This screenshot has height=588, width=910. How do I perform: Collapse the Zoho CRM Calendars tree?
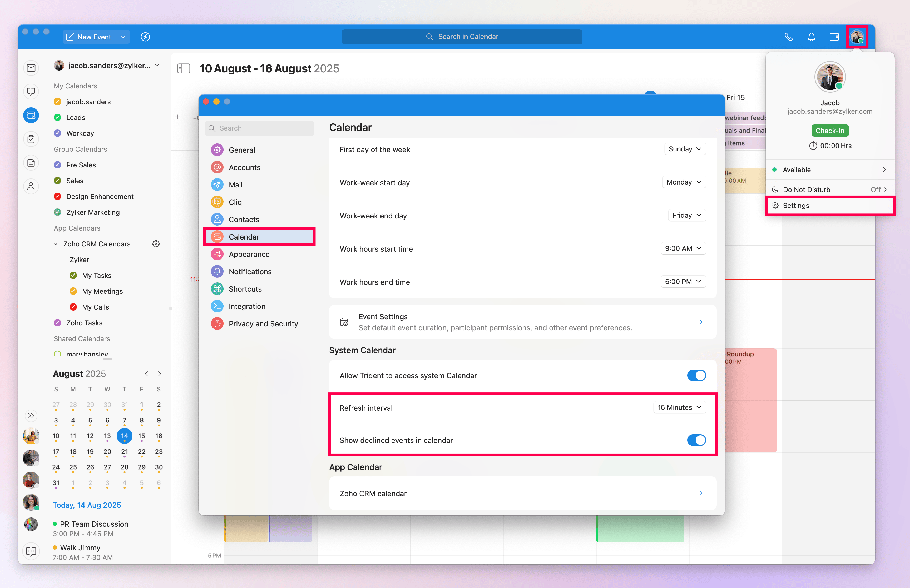(x=56, y=244)
